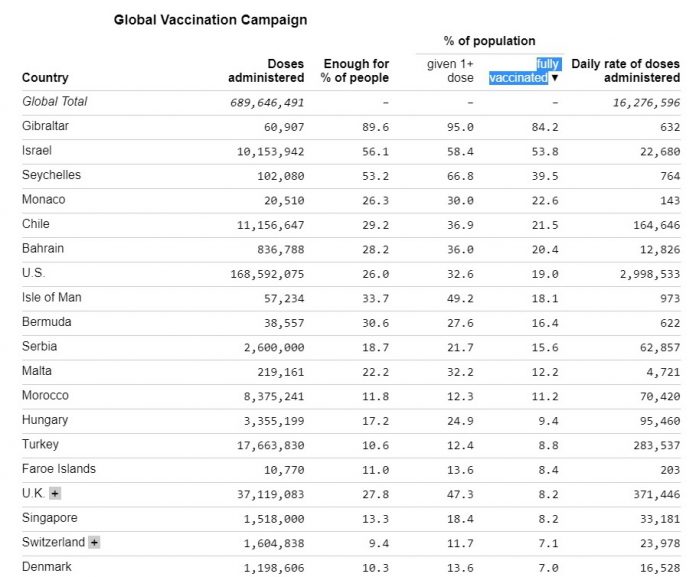Image resolution: width=696 pixels, height=577 pixels.
Task: Click the Global Total row label
Action: click(x=55, y=101)
